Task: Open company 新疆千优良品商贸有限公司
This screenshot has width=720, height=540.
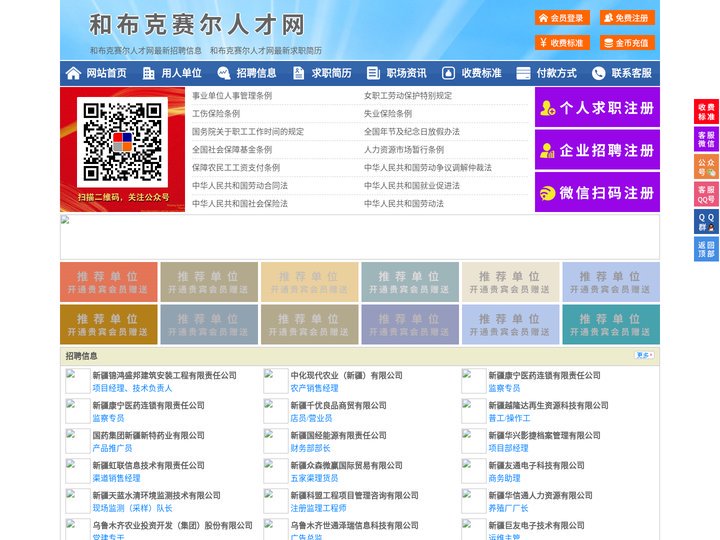Action: [x=338, y=405]
